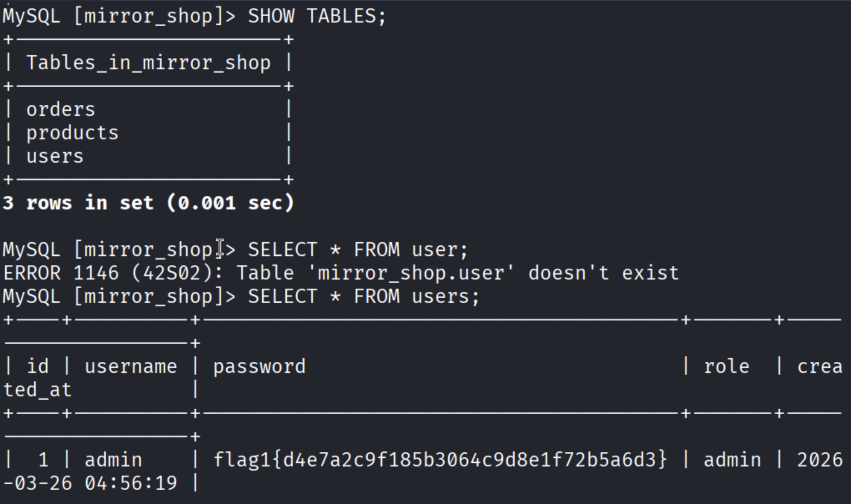Image resolution: width=851 pixels, height=504 pixels.
Task: Click the wrapped 'ted_at' header text
Action: tap(38, 391)
